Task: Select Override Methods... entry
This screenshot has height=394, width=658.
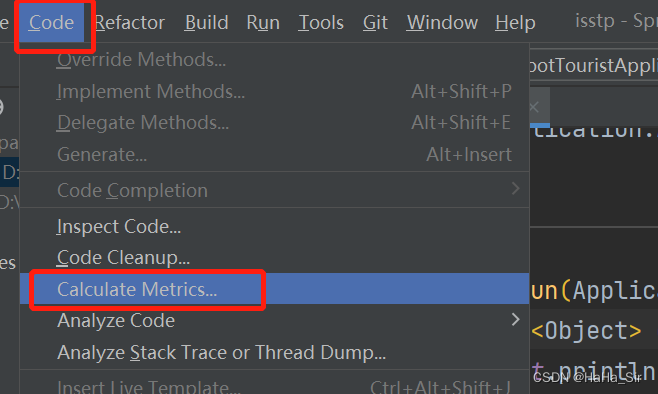Action: tap(274, 60)
